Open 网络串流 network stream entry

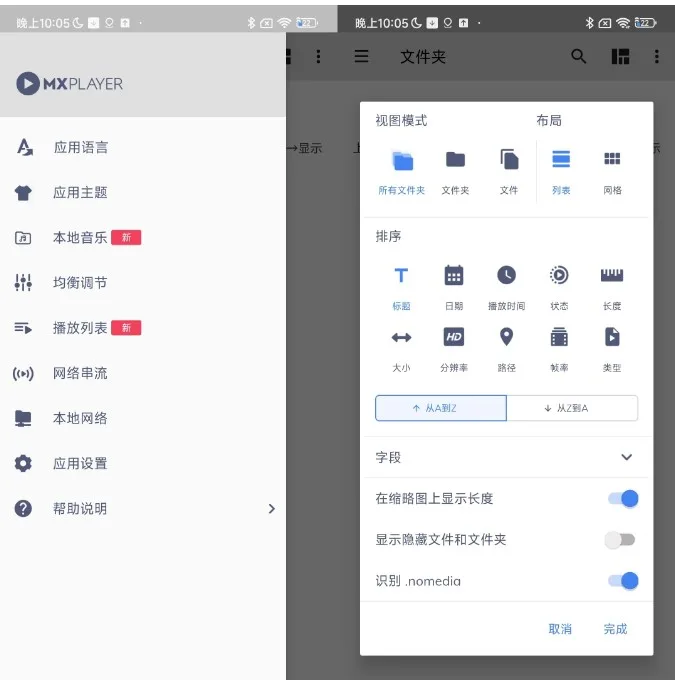pyautogui.click(x=142, y=373)
